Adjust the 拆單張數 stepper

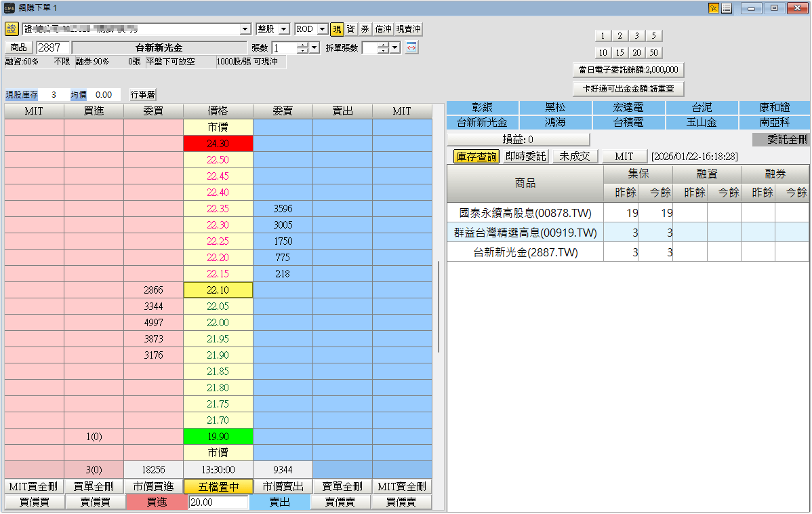click(x=383, y=48)
